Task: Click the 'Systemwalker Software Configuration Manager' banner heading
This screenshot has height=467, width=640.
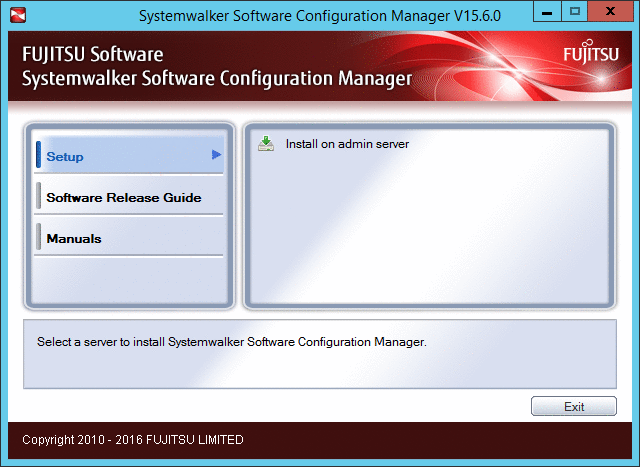Action: [217, 78]
